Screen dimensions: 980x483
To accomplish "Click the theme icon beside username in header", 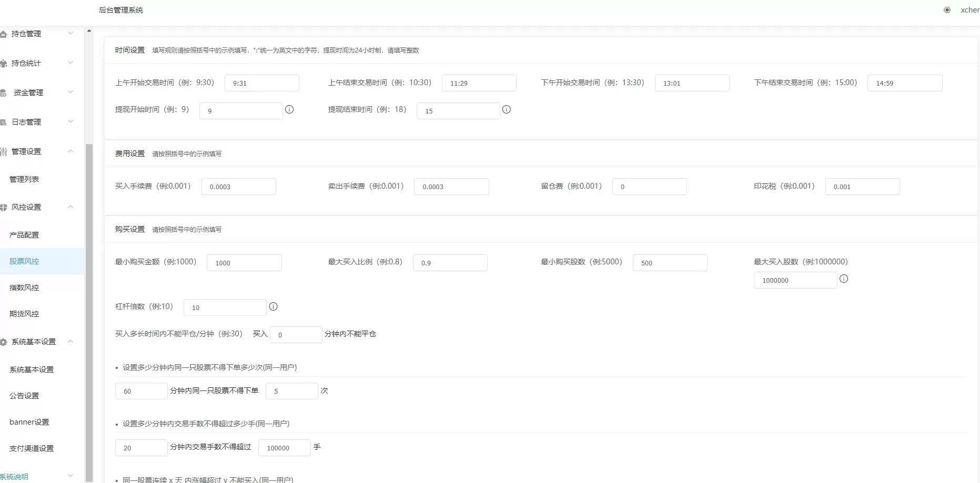I will coord(947,10).
